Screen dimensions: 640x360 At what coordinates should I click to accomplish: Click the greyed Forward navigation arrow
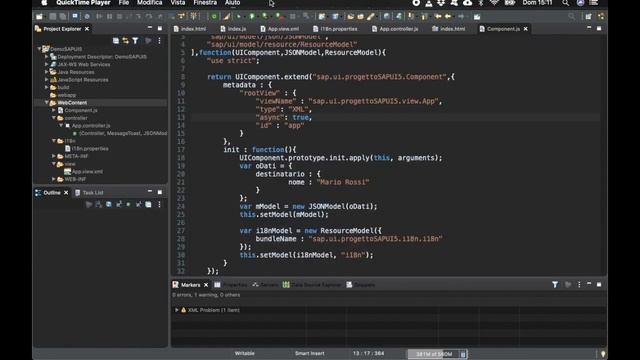tap(460, 16)
